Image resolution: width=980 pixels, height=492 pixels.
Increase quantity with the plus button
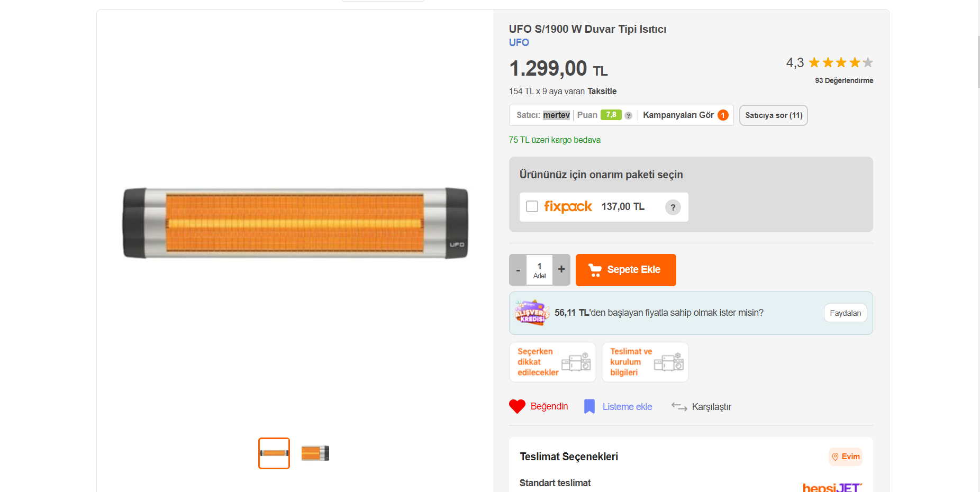point(561,270)
